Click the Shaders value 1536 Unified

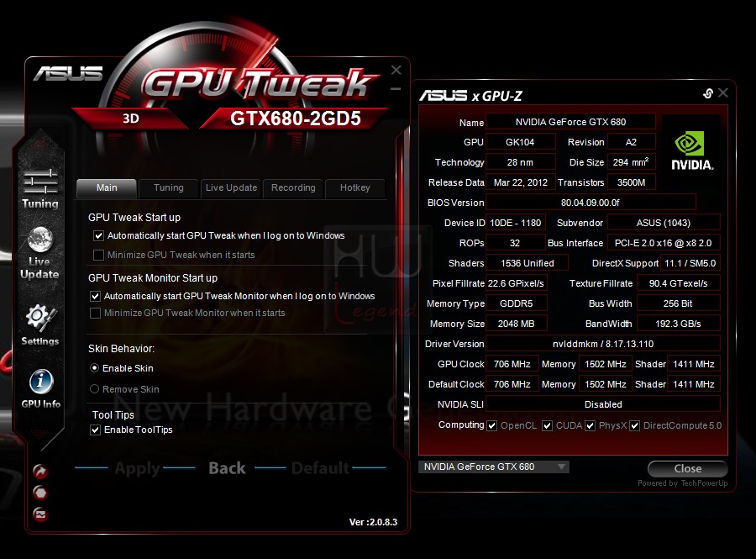527,263
